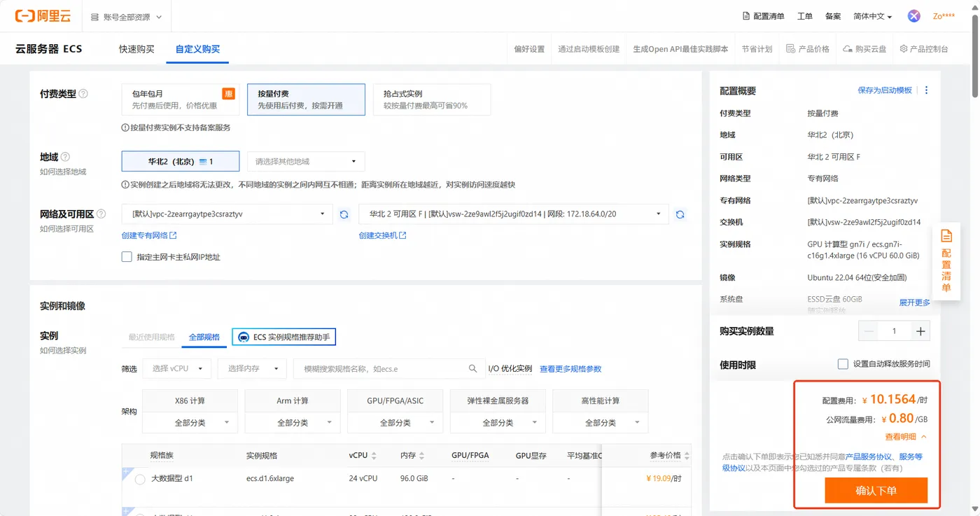Click the help icon beside 地域

tap(66, 157)
